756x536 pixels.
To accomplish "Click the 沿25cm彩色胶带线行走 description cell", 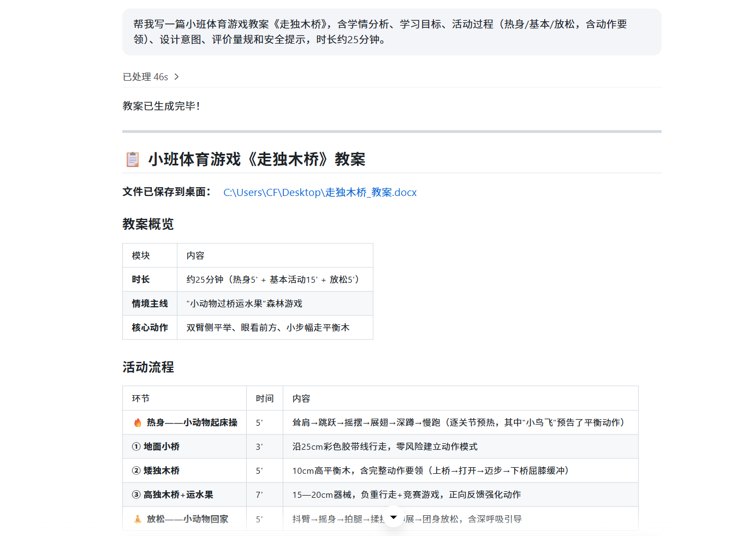I will [461, 446].
